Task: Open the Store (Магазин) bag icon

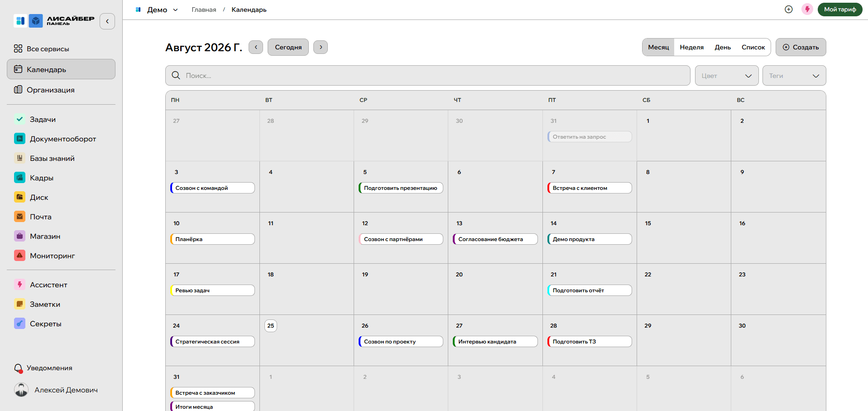Action: pos(19,236)
